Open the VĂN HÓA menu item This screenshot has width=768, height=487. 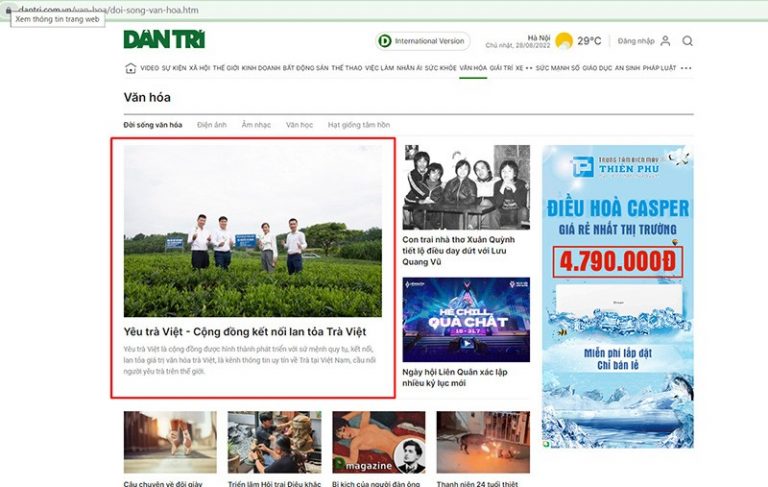[x=473, y=68]
